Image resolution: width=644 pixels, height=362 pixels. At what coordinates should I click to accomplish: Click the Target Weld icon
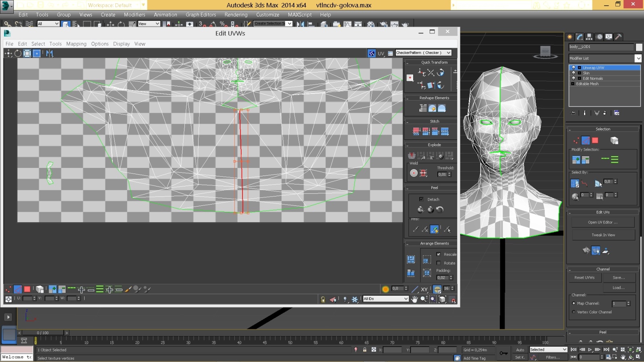tap(414, 173)
